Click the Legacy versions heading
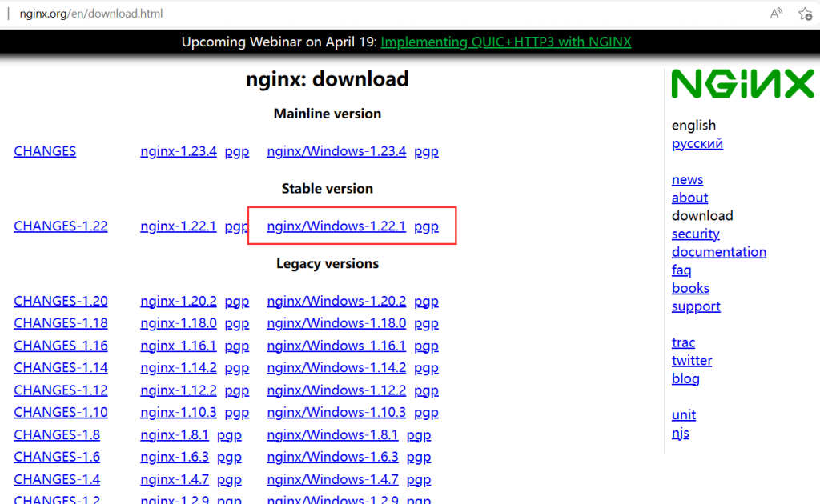Viewport: 820px width, 504px height. click(328, 264)
